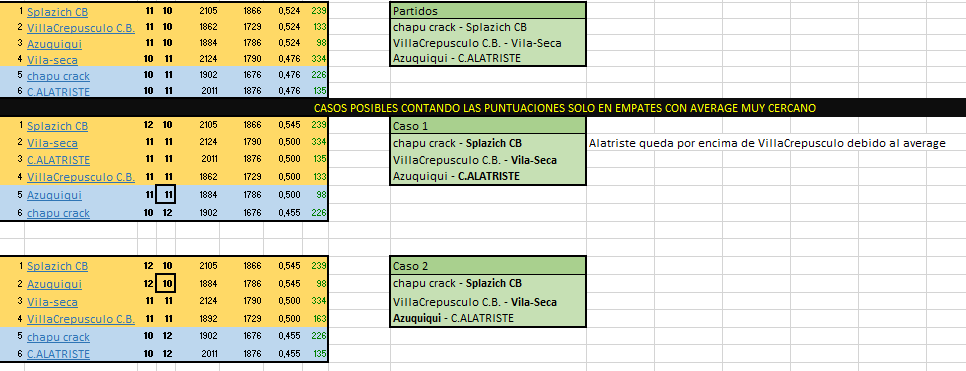Screen dimensions: 966x371
Task: Open chapu crack link ranked fifth in Caso 2
Action: pos(58,337)
